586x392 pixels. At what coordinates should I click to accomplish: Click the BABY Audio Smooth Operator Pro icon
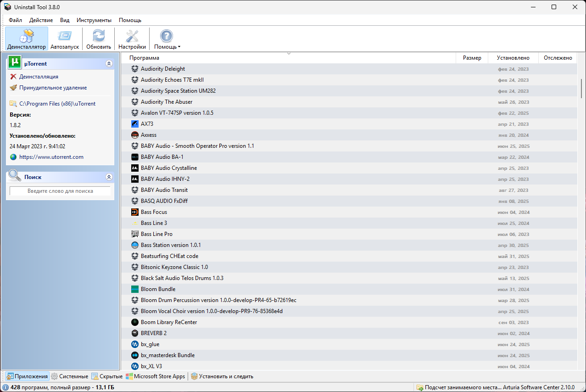pos(135,146)
